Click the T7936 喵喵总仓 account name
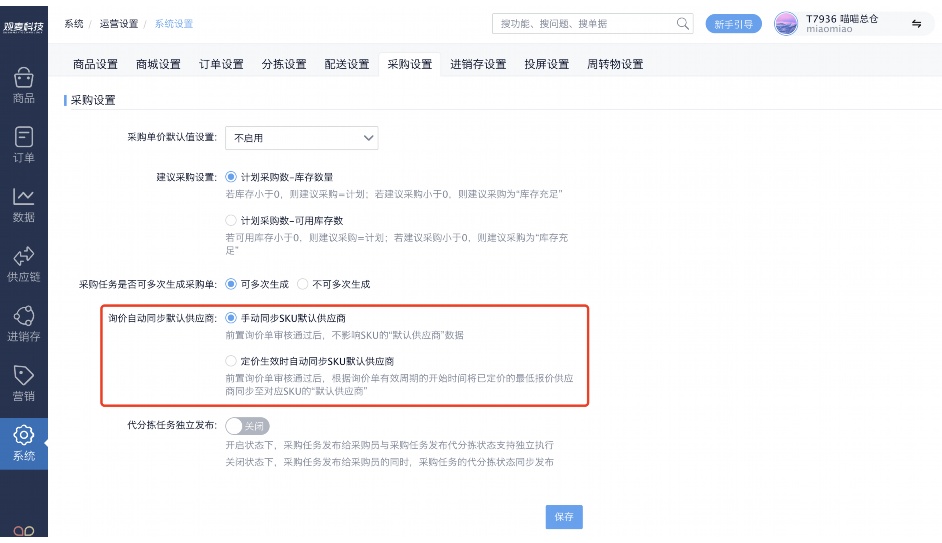The width and height of the screenshot is (942, 543). 842,19
